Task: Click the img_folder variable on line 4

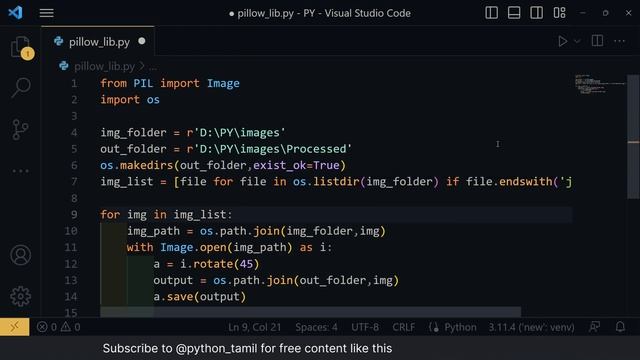Action: [x=133, y=133]
